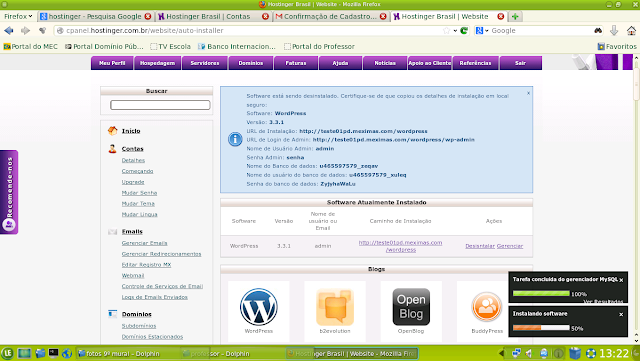The height and width of the screenshot is (361, 640).
Task: Expand the system tray hidden icons arrow
Action: click(x=501, y=353)
